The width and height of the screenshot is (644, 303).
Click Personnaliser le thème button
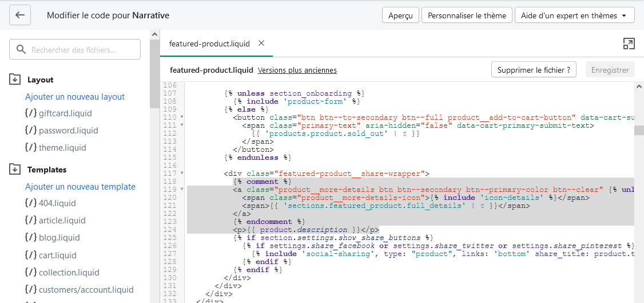click(x=467, y=15)
